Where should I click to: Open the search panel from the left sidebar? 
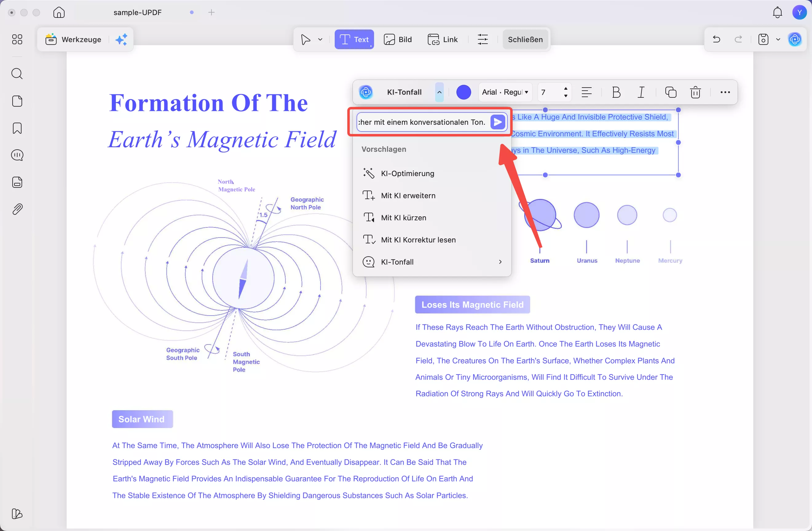[17, 74]
